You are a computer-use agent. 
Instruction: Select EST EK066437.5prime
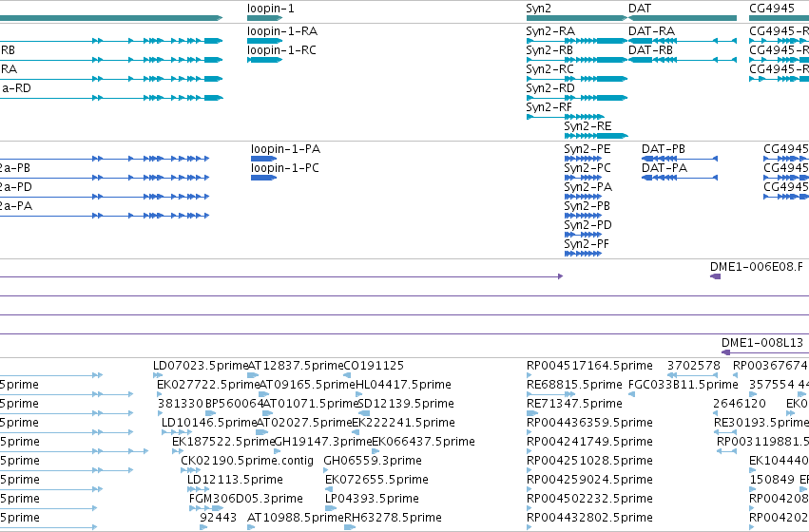pos(376,451)
